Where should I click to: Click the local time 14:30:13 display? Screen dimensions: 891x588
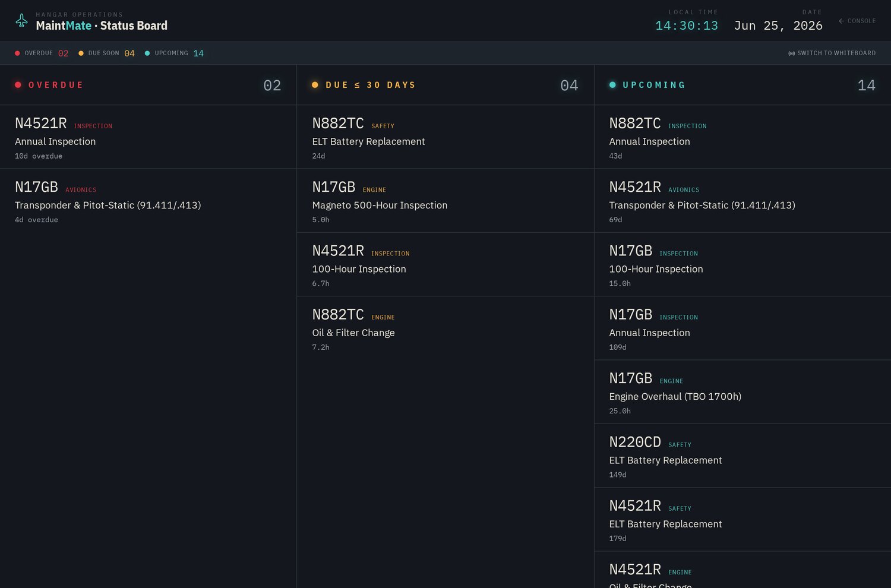coord(687,26)
